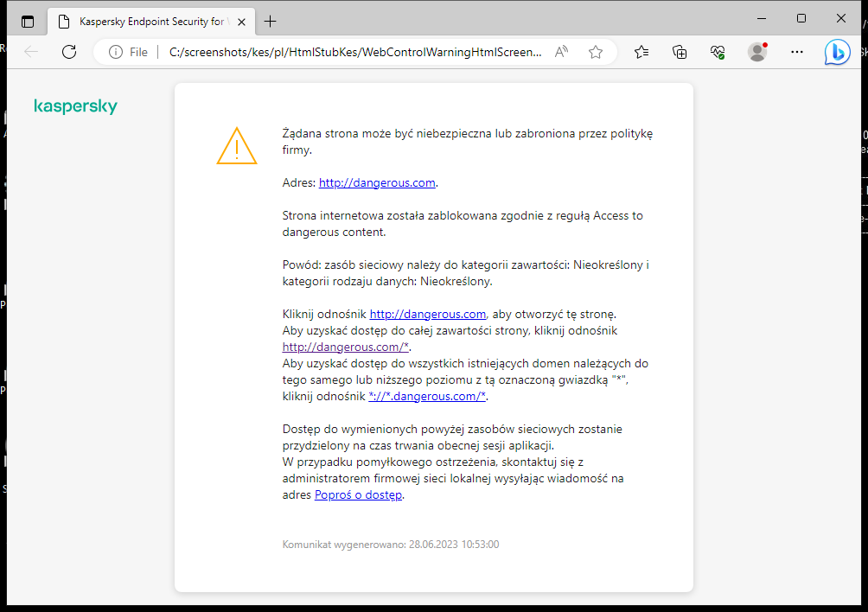Open Bing Copilot in the browser toolbar
Viewport: 868px width, 612px height.
(836, 52)
